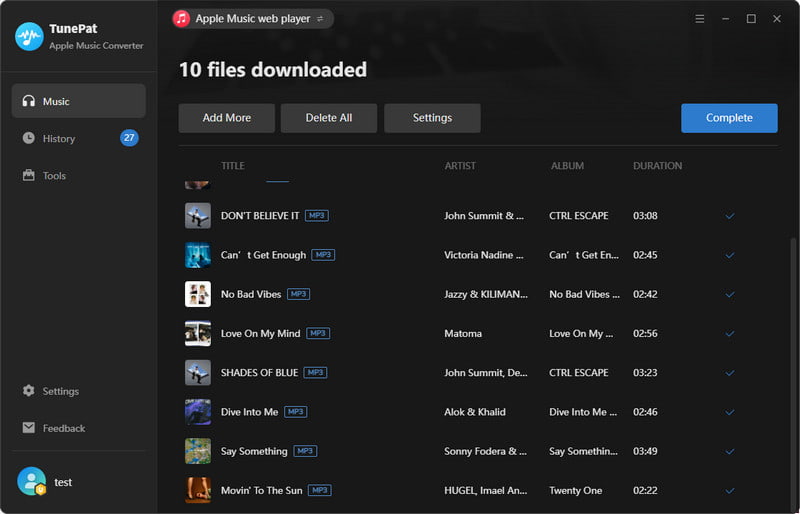Click the SHADES OF BLUE album thumbnail

coord(198,373)
